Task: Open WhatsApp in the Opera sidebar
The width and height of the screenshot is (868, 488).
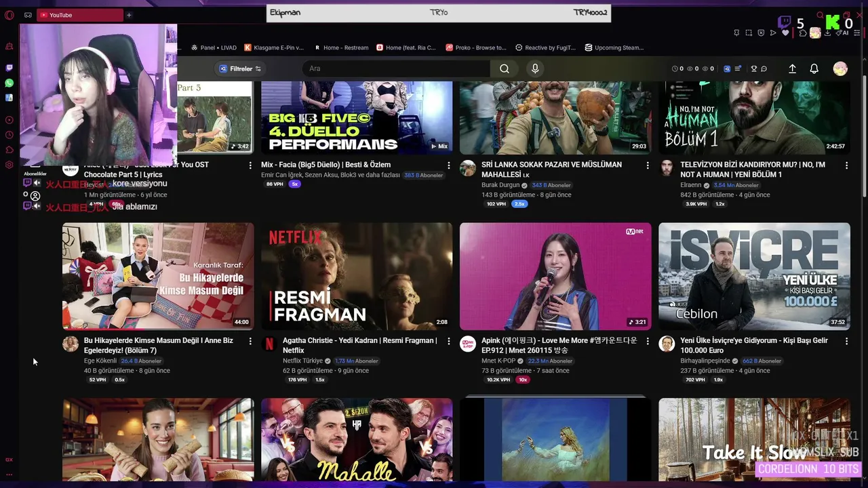Action: click(x=9, y=83)
